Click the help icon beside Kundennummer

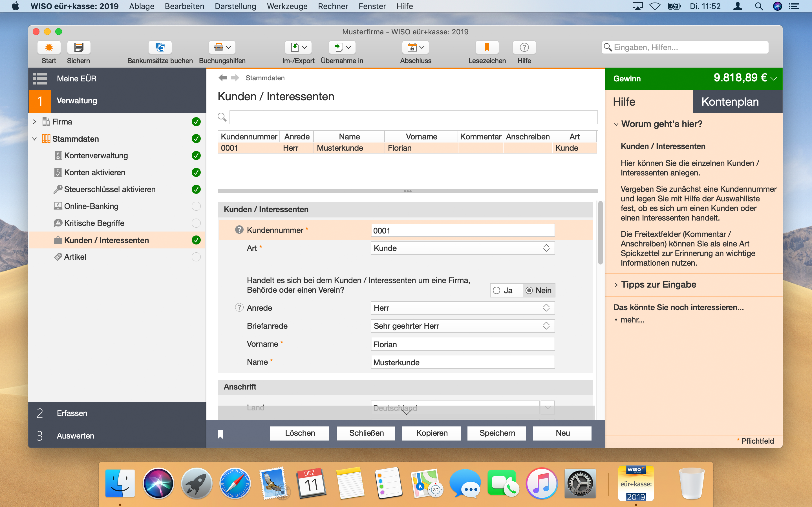click(239, 230)
